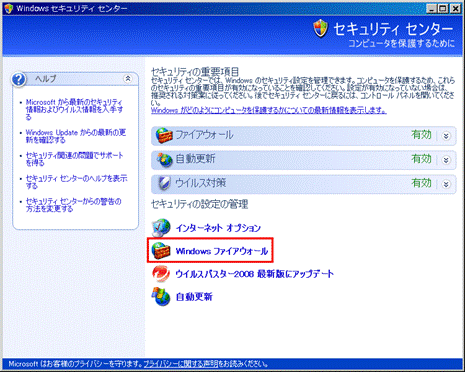
Task: Click the セキュリティの重要項目 heading
Action: click(195, 72)
